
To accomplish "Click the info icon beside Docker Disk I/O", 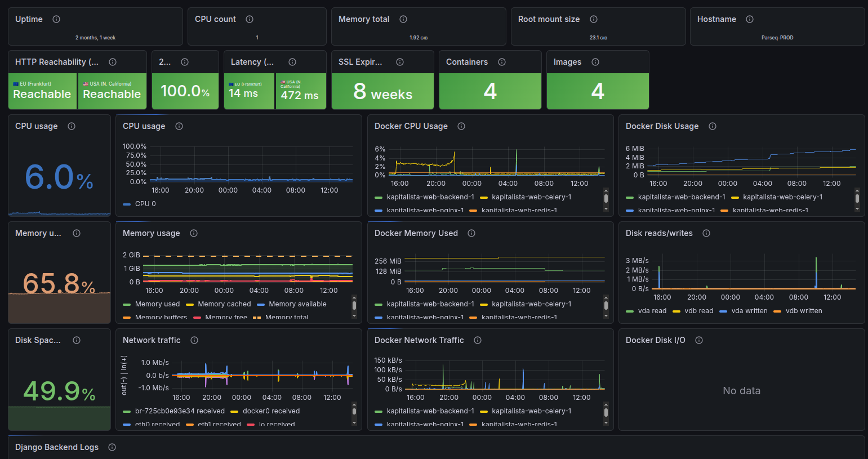I will coord(699,340).
